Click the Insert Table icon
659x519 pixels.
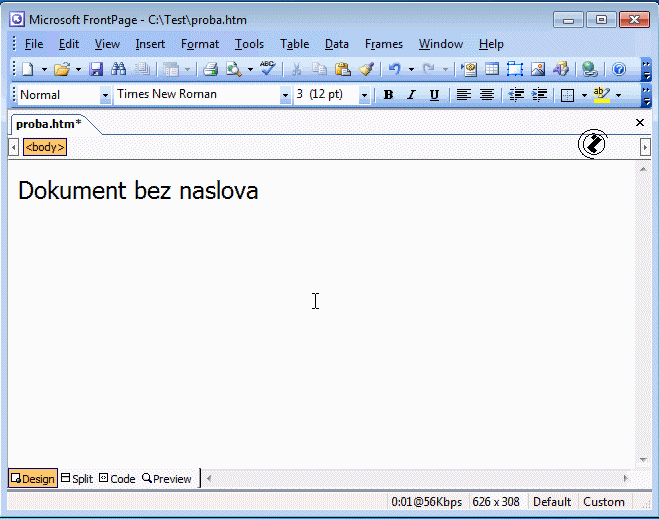tap(492, 69)
